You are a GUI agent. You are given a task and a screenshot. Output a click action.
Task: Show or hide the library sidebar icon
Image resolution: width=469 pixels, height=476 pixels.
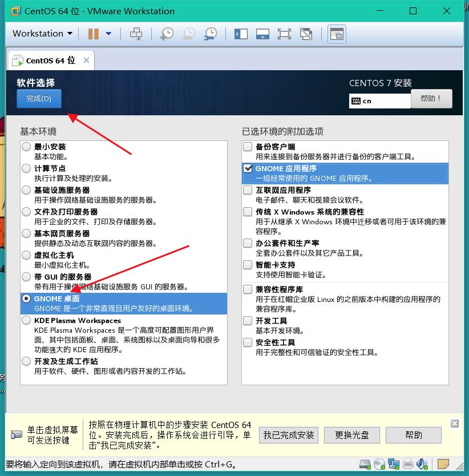click(241, 34)
